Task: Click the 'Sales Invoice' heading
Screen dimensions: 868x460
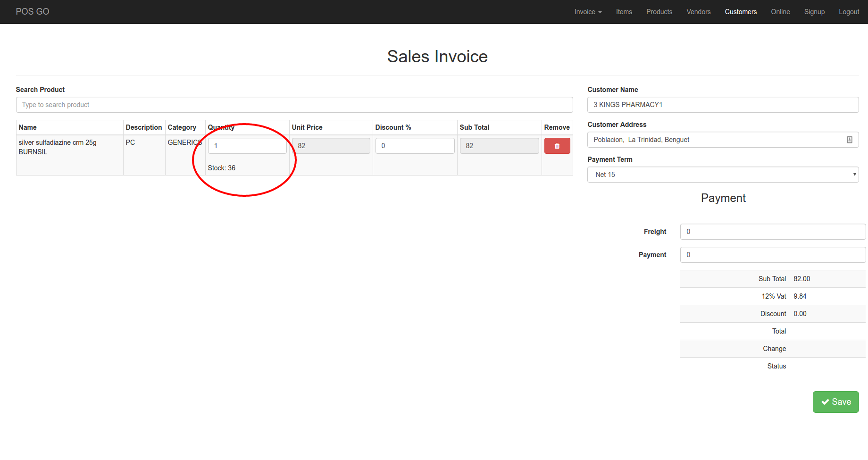Action: point(437,57)
